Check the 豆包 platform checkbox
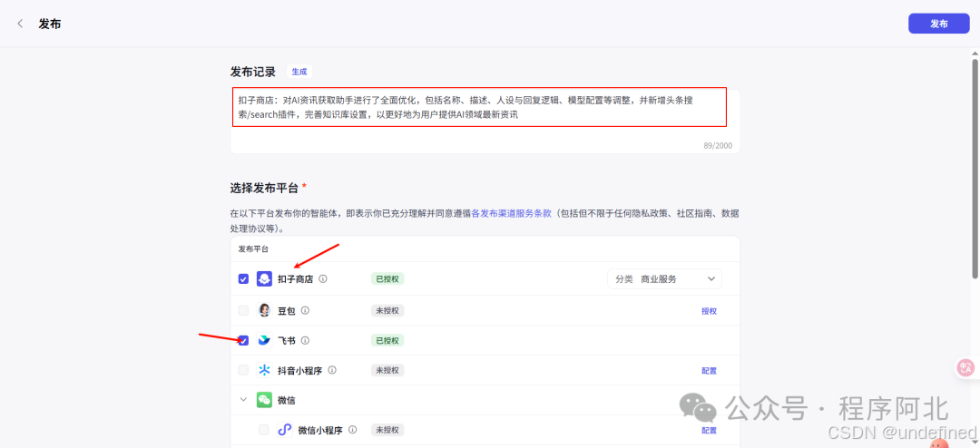Viewport: 980px width, 448px height. tap(244, 310)
